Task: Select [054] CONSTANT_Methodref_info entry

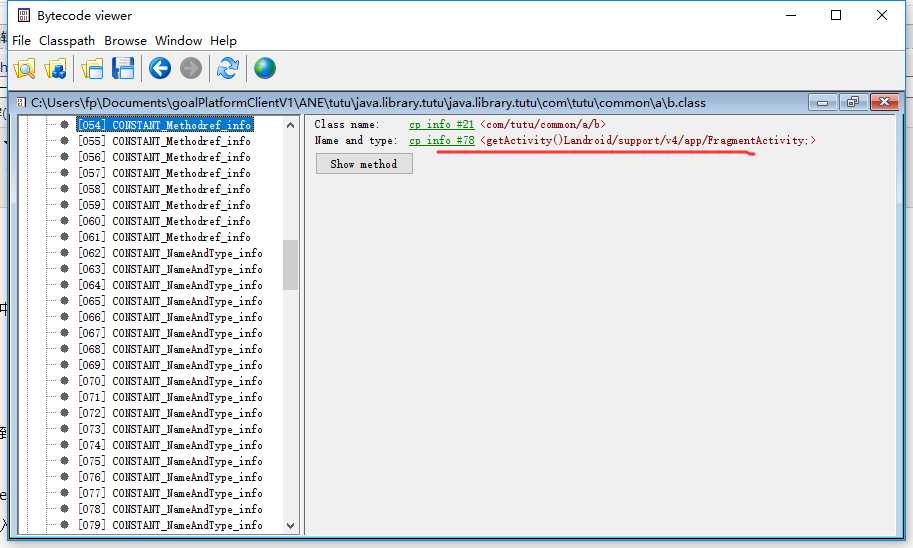Action: tap(165, 125)
